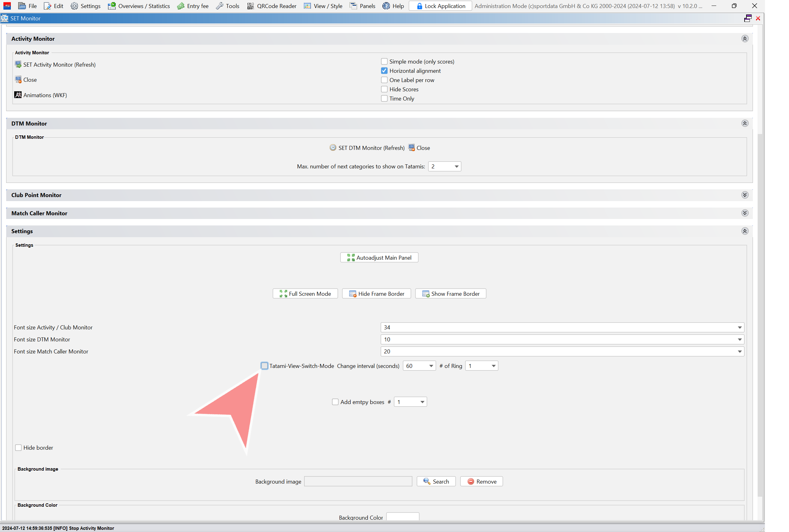The image size is (789, 532).
Task: Click the Show Frame Border button
Action: tap(450, 294)
